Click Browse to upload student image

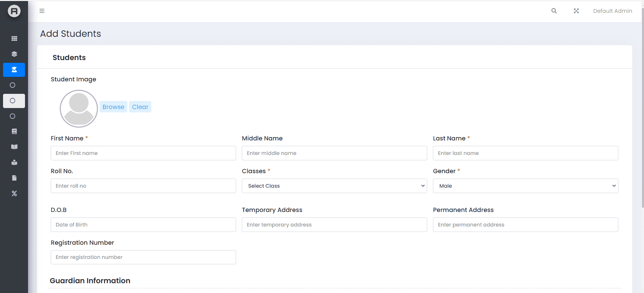(x=113, y=107)
